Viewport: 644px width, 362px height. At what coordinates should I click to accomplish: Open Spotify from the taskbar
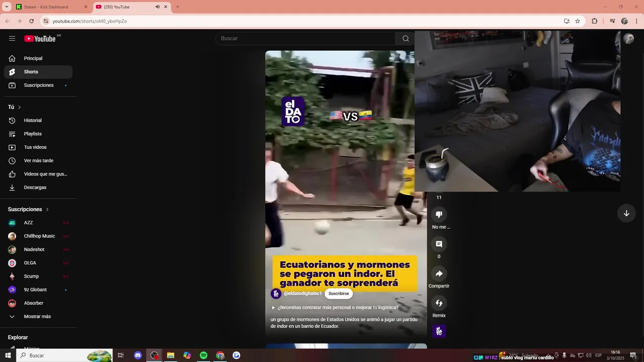tap(203, 355)
